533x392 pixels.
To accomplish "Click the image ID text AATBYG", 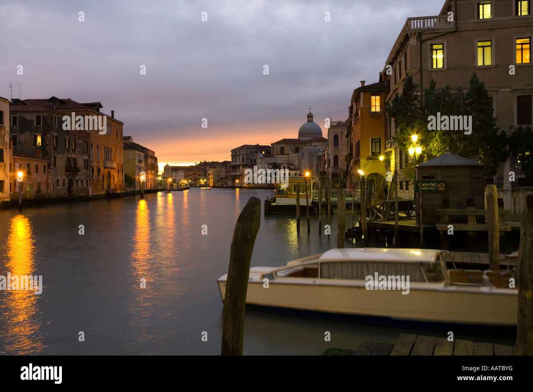I will pos(498,368).
